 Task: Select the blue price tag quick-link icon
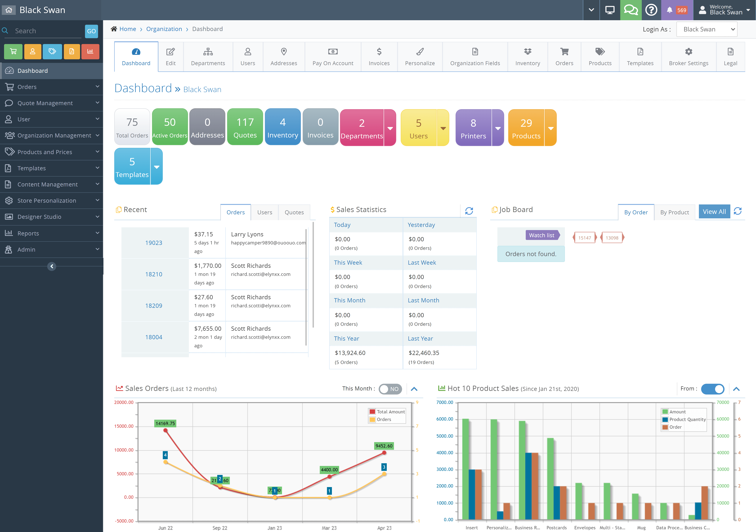click(52, 52)
